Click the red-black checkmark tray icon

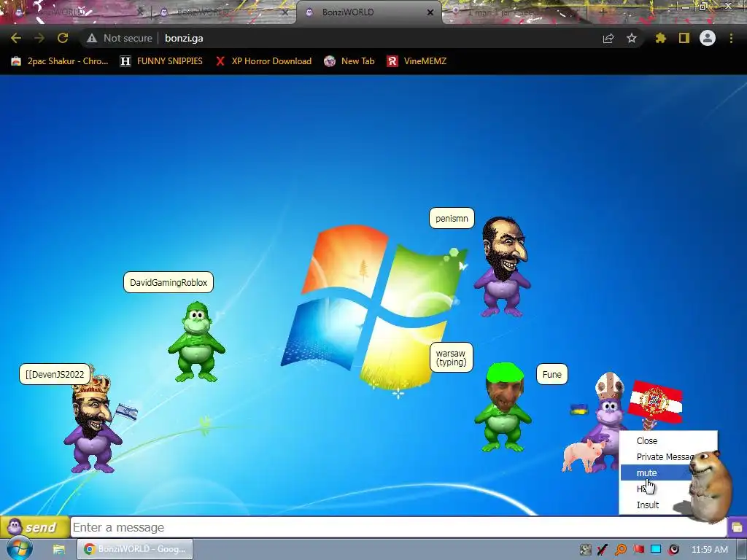click(x=603, y=550)
